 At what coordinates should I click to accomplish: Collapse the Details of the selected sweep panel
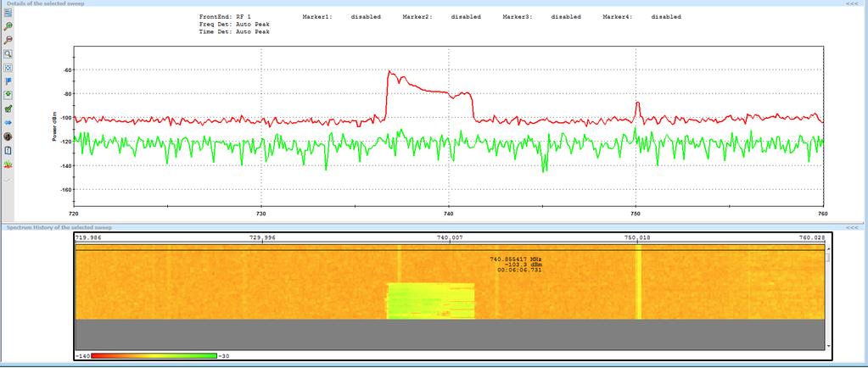(851, 3)
